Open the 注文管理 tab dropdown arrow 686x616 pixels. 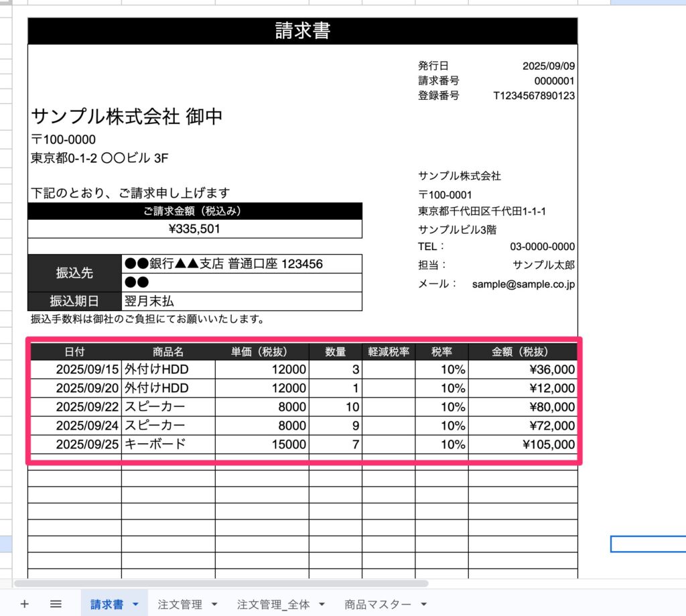(x=214, y=604)
